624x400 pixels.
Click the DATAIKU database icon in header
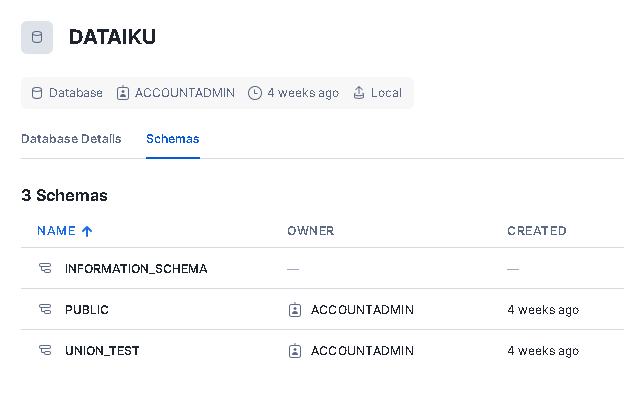pyautogui.click(x=37, y=37)
